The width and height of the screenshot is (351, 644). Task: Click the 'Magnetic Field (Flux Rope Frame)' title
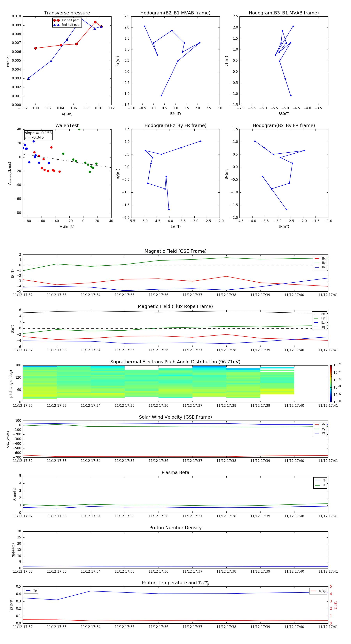(175, 307)
